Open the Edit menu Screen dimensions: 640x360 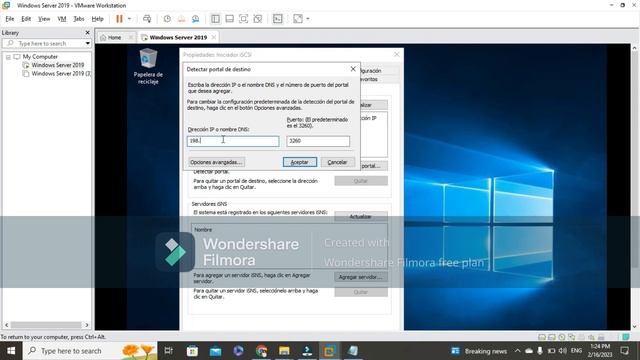coord(26,19)
